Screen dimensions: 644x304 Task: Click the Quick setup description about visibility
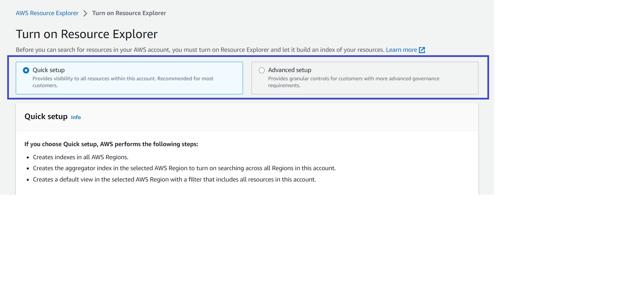point(123,82)
